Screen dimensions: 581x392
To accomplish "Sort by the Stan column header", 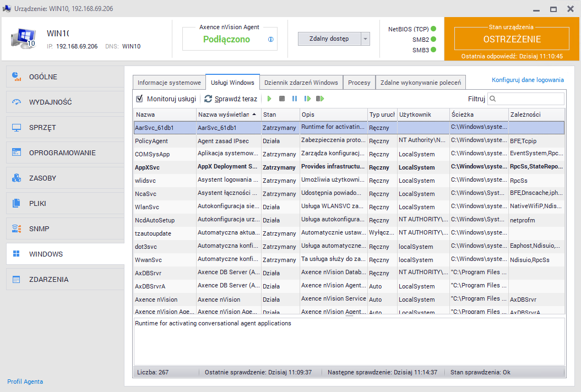I will (x=280, y=115).
